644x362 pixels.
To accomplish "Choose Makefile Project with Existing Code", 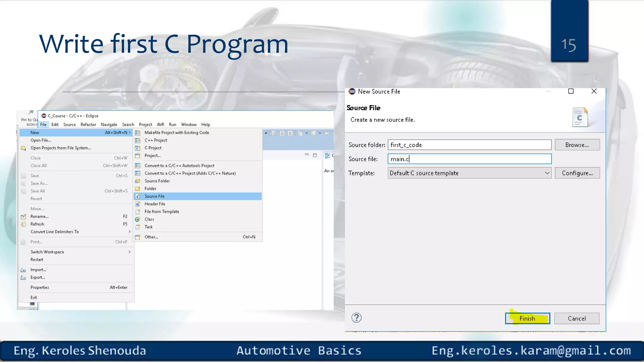I will click(198, 133).
